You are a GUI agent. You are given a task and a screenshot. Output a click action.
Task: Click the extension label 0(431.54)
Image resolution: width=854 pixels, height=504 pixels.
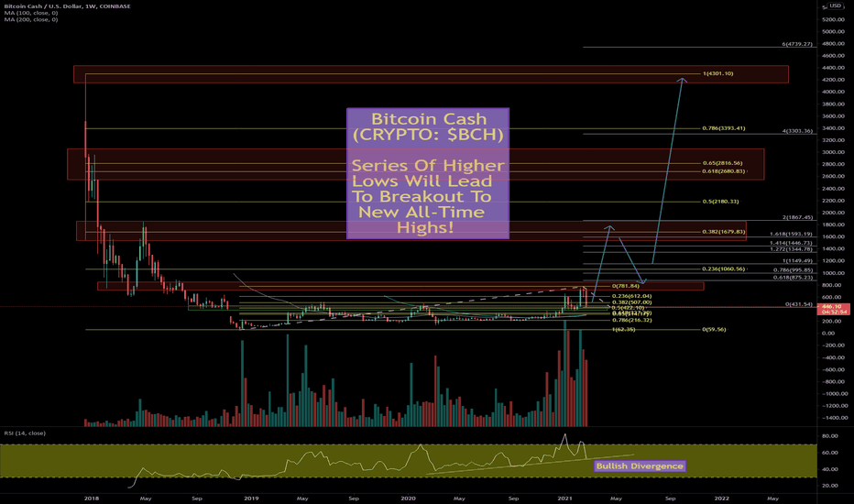798,304
